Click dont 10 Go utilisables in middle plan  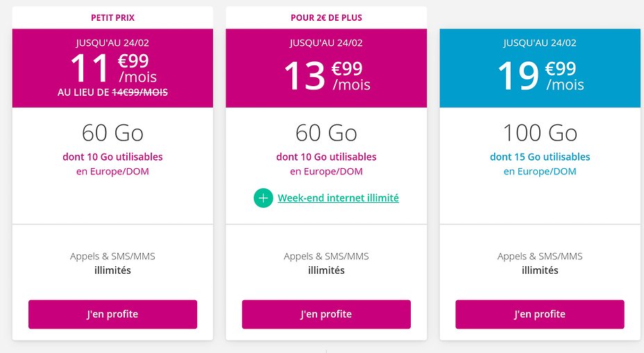[x=326, y=157]
